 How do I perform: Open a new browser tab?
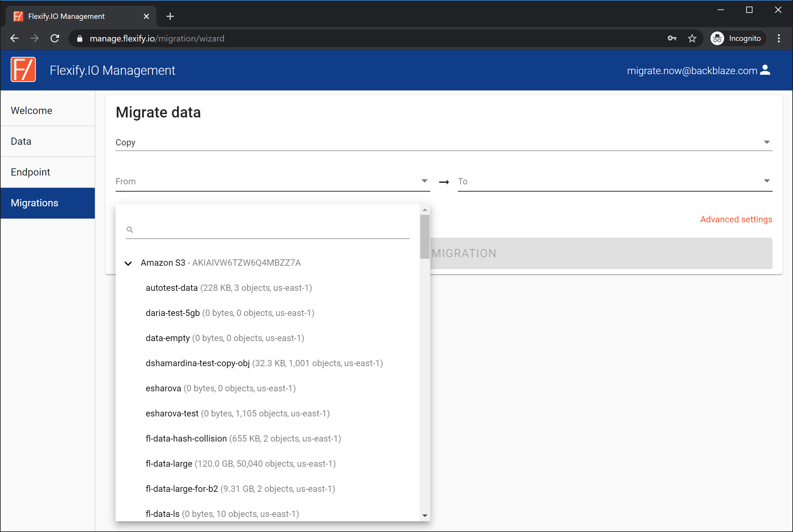point(170,16)
